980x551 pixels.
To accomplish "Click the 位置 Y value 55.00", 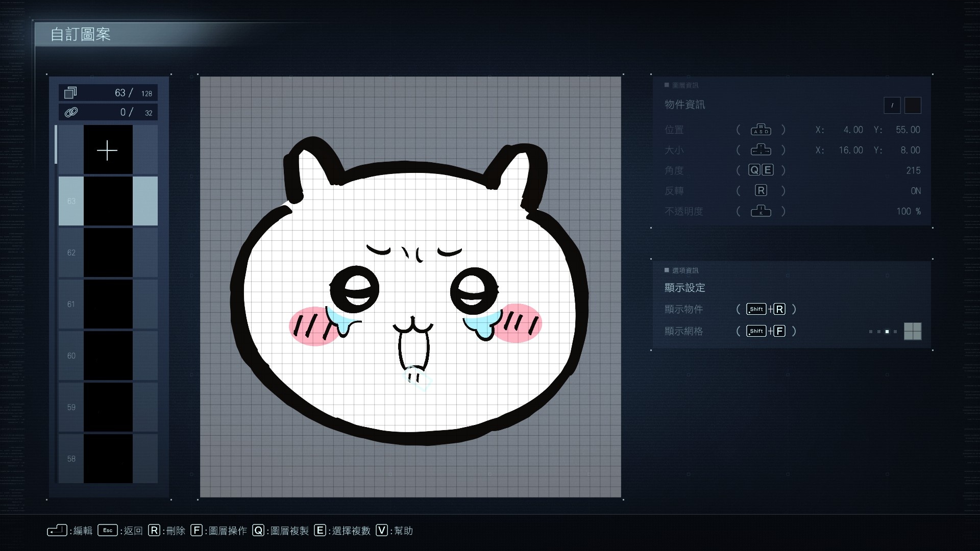I will 908,130.
